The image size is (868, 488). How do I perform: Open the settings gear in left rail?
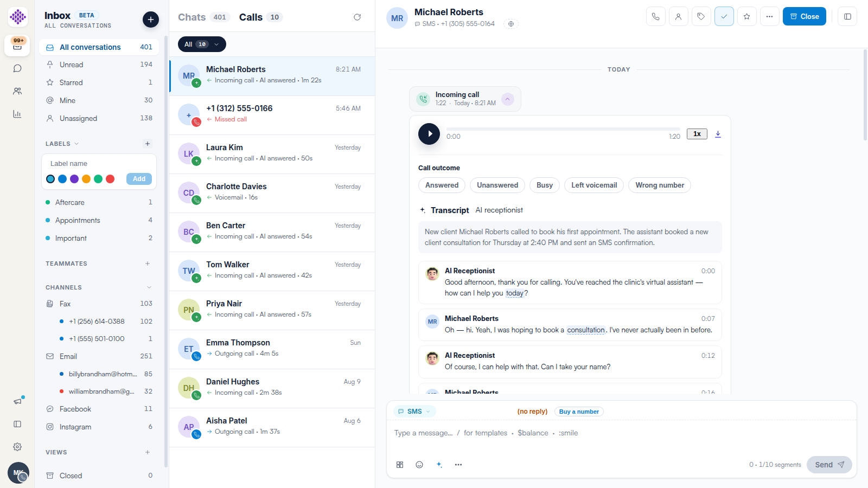tap(17, 447)
